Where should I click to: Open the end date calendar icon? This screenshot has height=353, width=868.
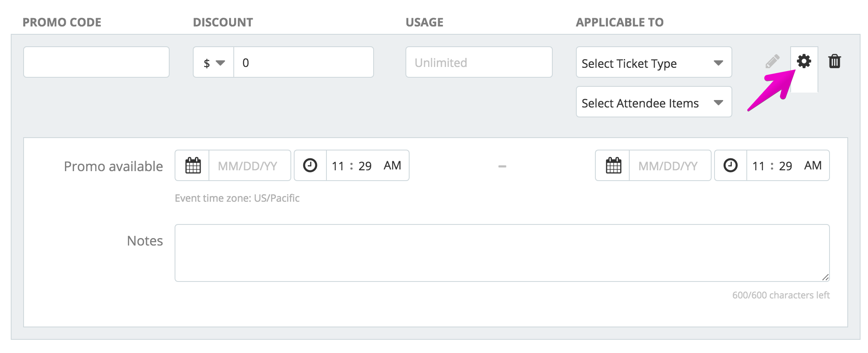(x=613, y=166)
